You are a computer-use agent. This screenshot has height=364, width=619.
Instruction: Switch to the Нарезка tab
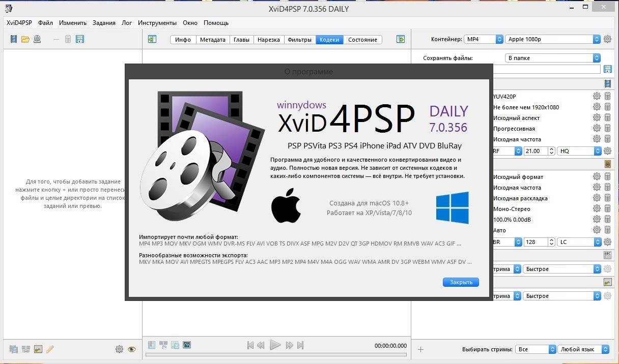pyautogui.click(x=268, y=39)
